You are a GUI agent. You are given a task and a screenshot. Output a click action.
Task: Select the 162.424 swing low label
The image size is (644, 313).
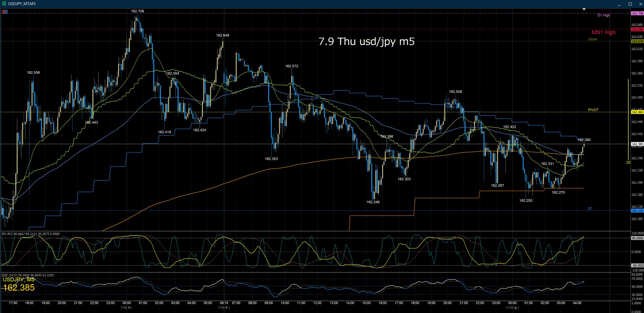click(200, 130)
